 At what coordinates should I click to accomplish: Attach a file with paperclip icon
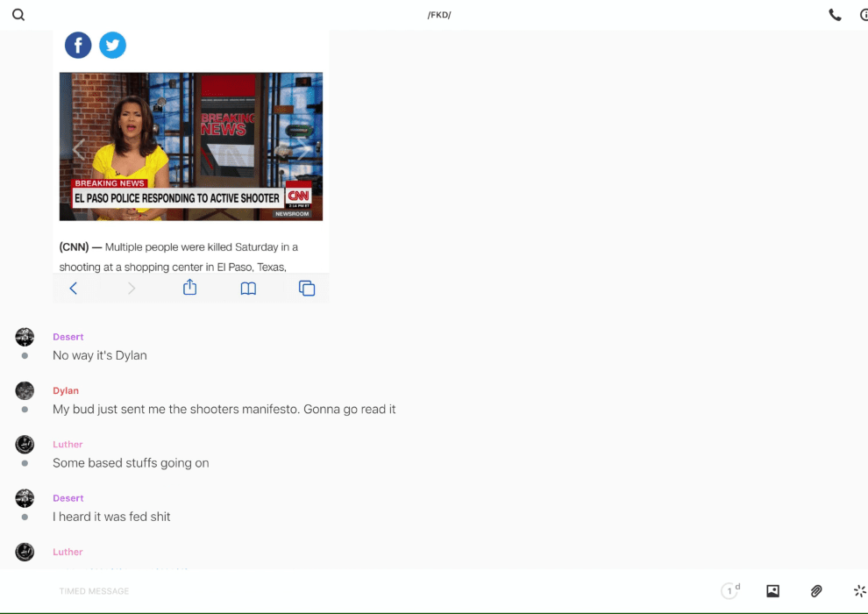tap(816, 591)
